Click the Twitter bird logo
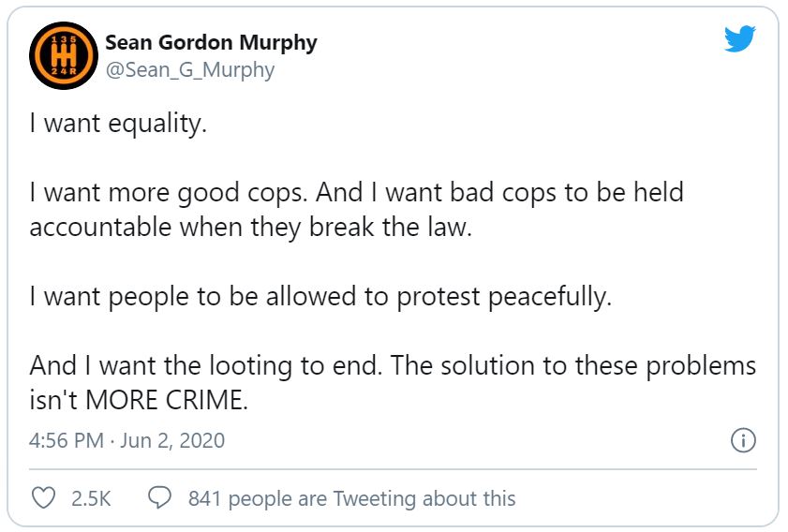The width and height of the screenshot is (788, 532). [738, 38]
